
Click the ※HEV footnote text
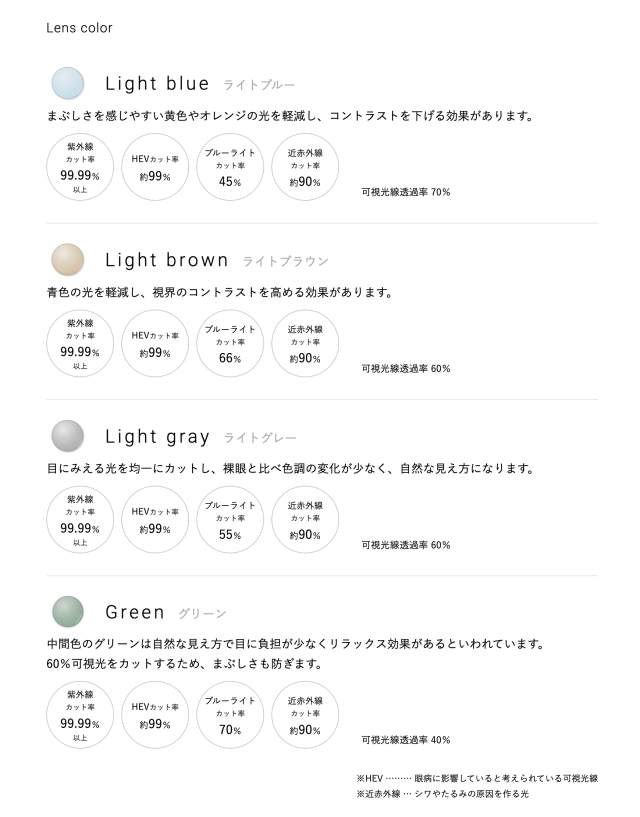(x=476, y=778)
